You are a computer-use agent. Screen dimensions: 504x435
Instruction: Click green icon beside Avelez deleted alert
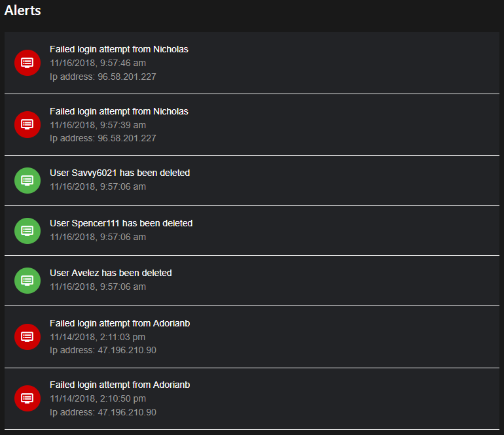tap(27, 280)
